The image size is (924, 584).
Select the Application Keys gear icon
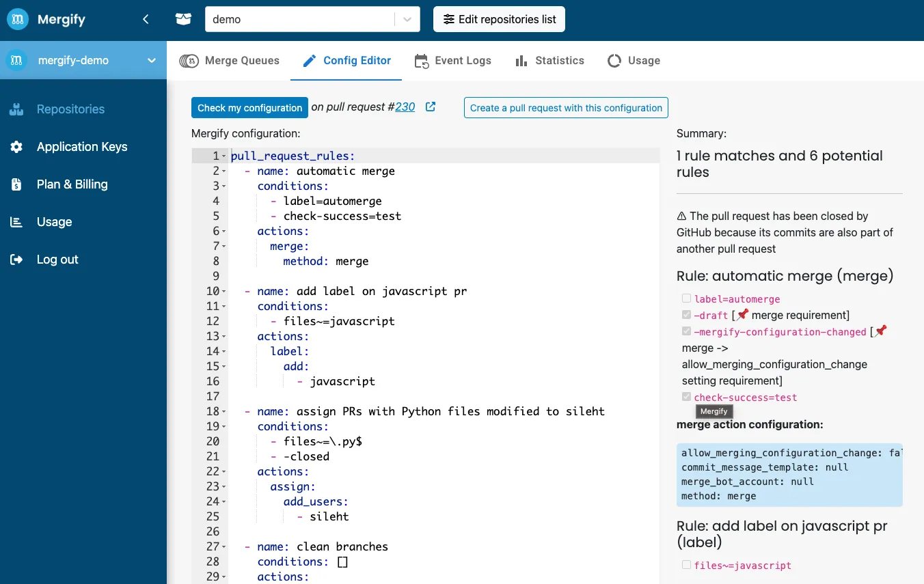16,147
